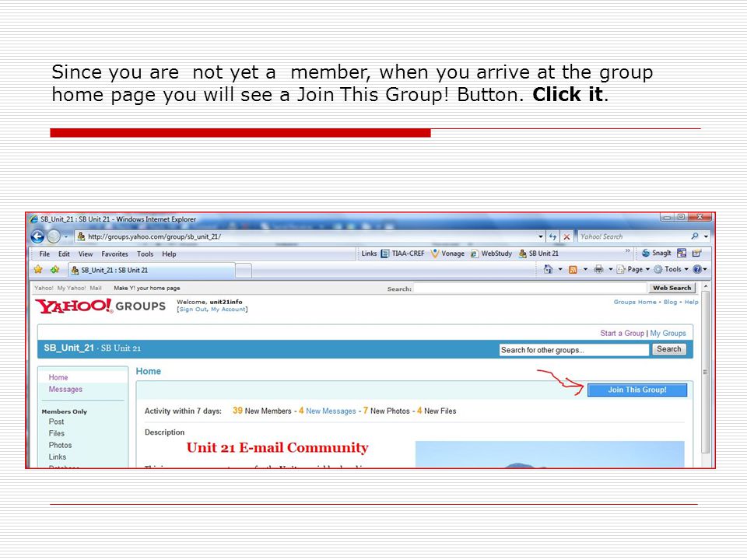Image resolution: width=747 pixels, height=560 pixels.
Task: Click the Join This Group! button
Action: pos(637,390)
